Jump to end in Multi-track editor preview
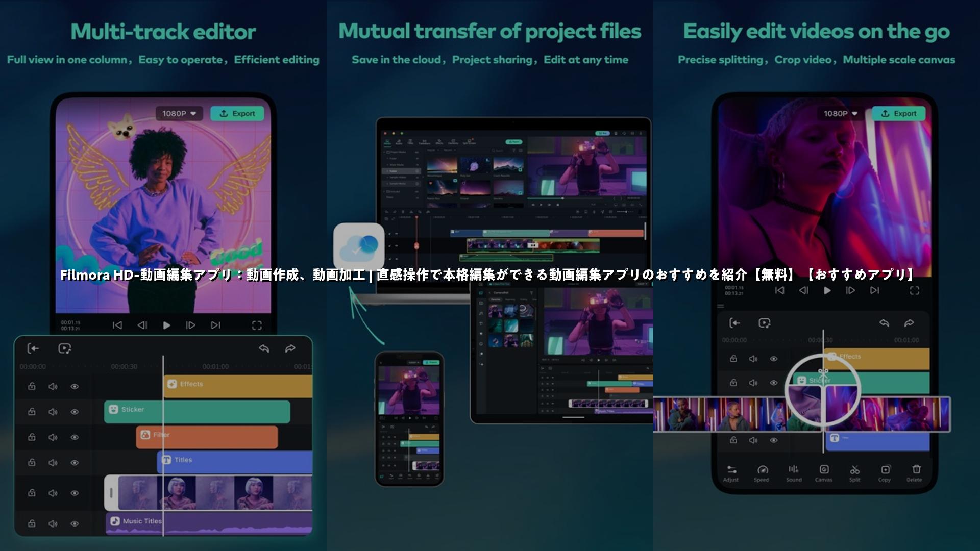The height and width of the screenshot is (551, 980). tap(215, 325)
